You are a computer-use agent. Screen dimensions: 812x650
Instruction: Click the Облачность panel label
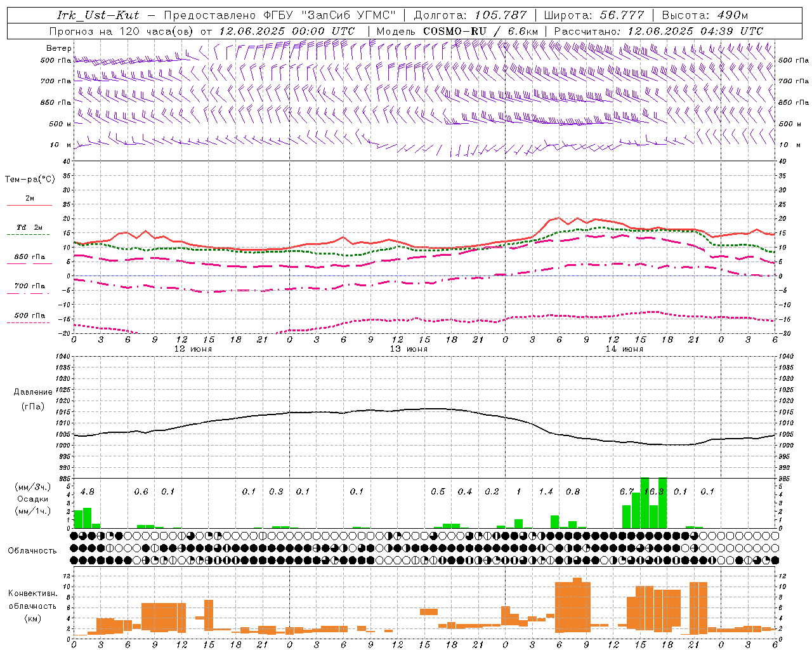tap(32, 550)
